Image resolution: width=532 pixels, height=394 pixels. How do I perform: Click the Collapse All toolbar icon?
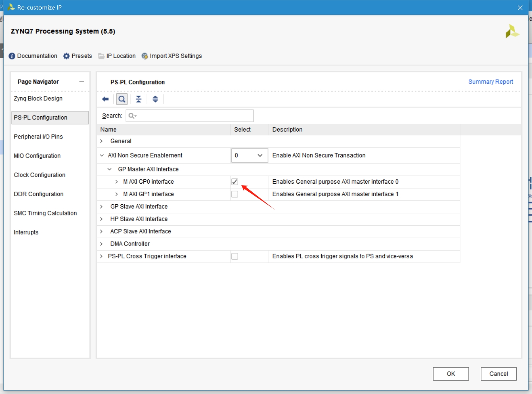click(138, 99)
